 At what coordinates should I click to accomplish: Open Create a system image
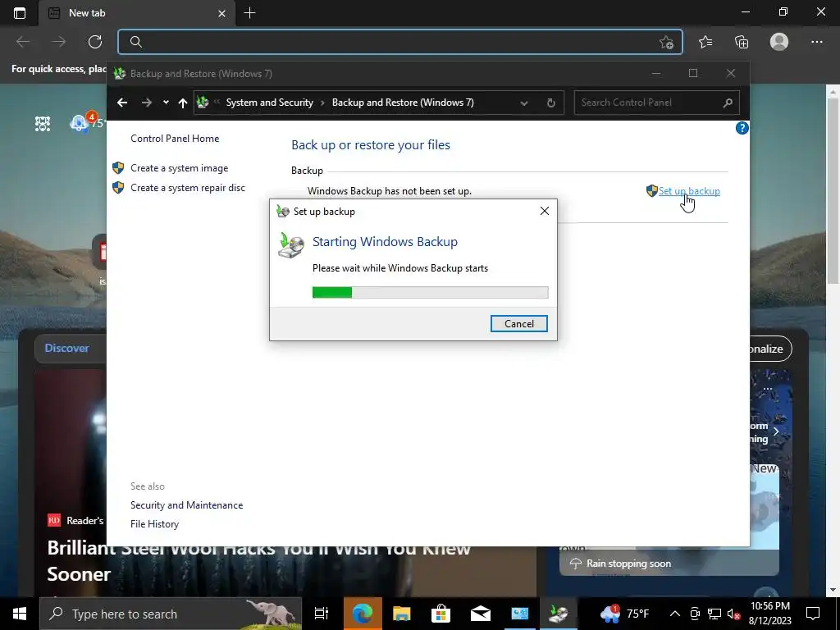[180, 168]
